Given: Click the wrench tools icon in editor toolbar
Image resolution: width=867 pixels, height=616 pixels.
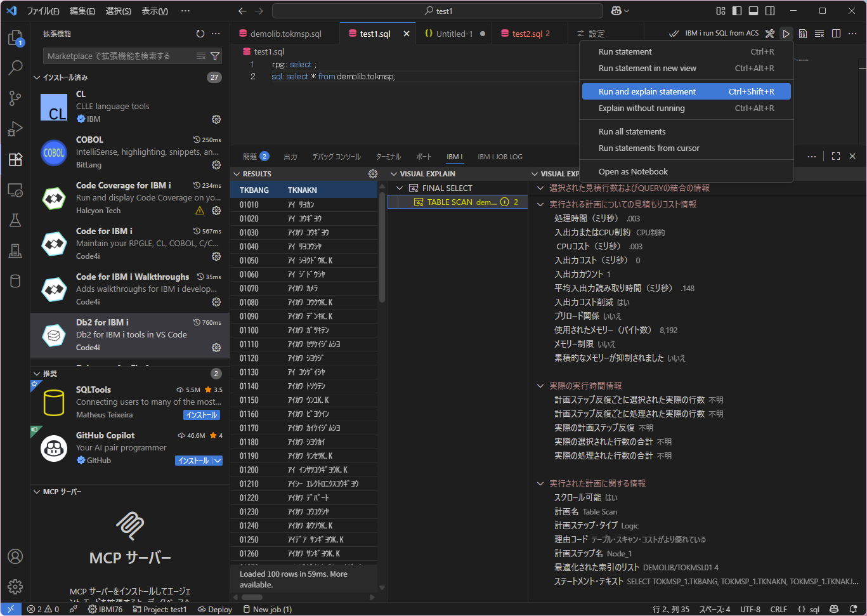Looking at the screenshot, I should coord(770,34).
